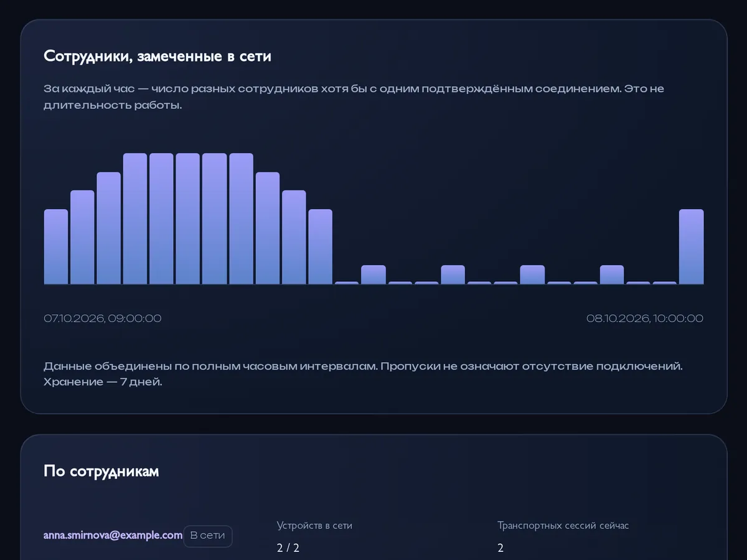
Task: Click the «В сети» status badge
Action: 208,536
